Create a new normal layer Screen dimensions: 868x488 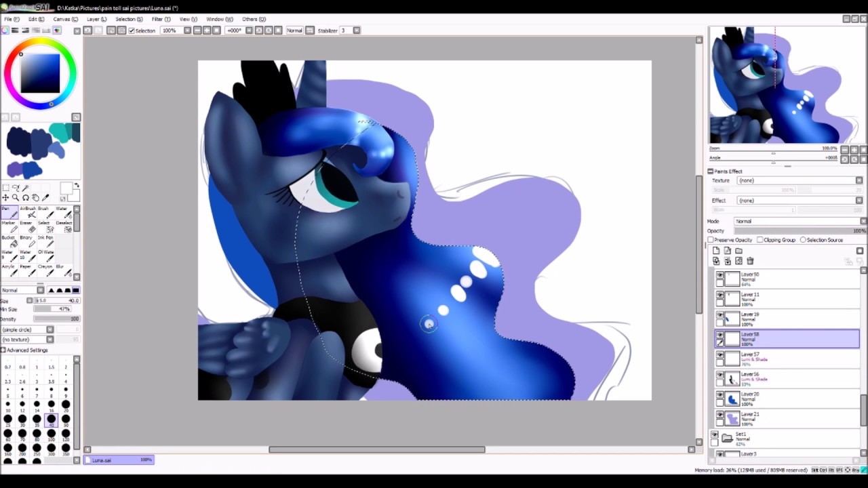point(716,251)
